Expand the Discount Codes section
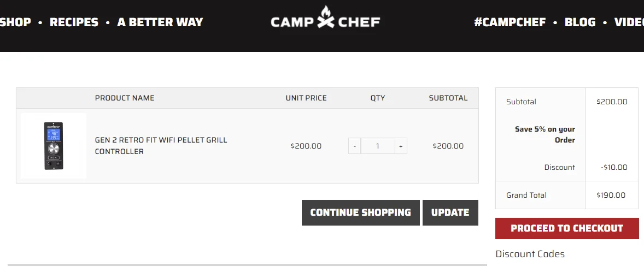The image size is (644, 272). [530, 254]
